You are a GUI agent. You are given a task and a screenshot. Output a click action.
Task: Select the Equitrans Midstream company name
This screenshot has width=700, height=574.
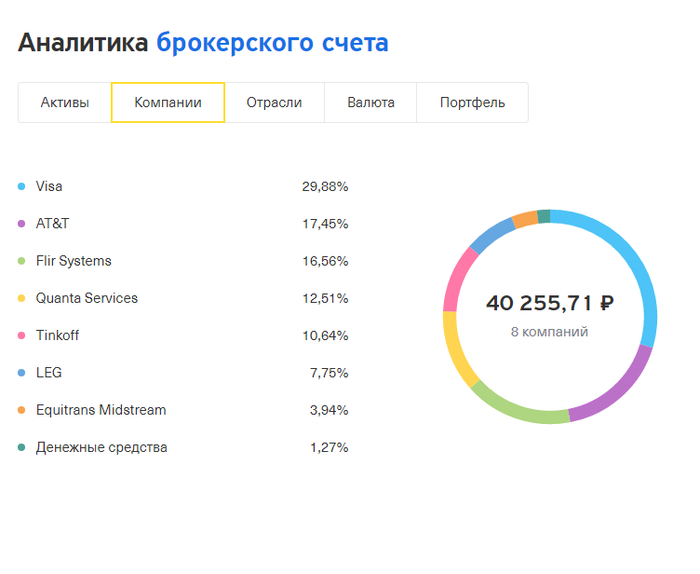[101, 410]
